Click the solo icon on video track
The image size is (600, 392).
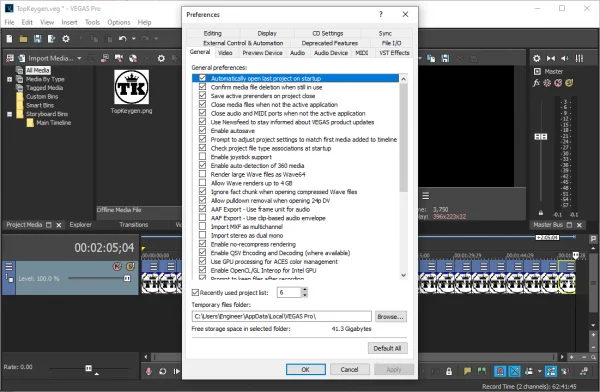[130, 266]
